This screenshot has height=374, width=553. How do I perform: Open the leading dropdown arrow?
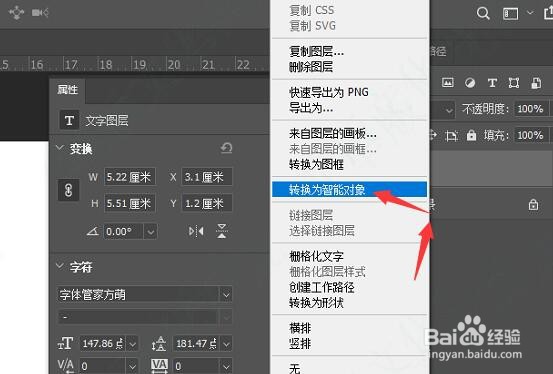226,344
